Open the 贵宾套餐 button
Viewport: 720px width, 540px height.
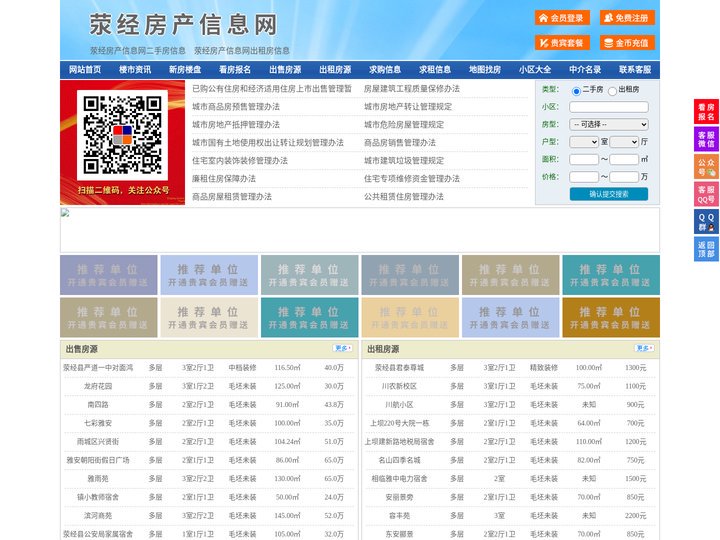pyautogui.click(x=562, y=43)
